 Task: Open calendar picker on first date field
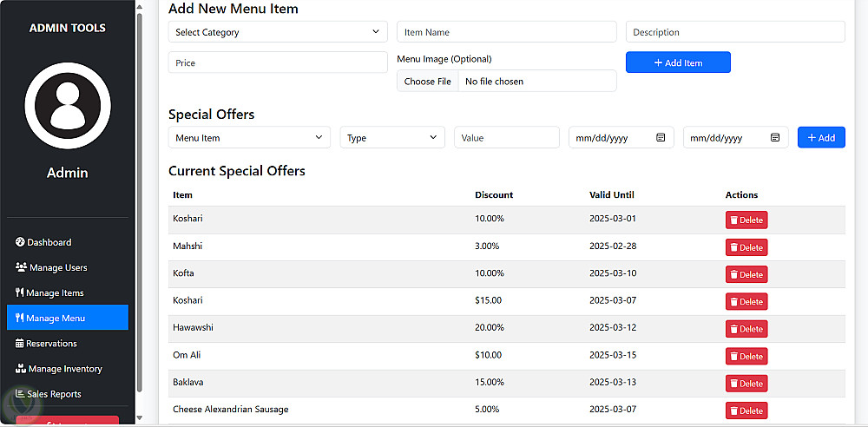660,138
